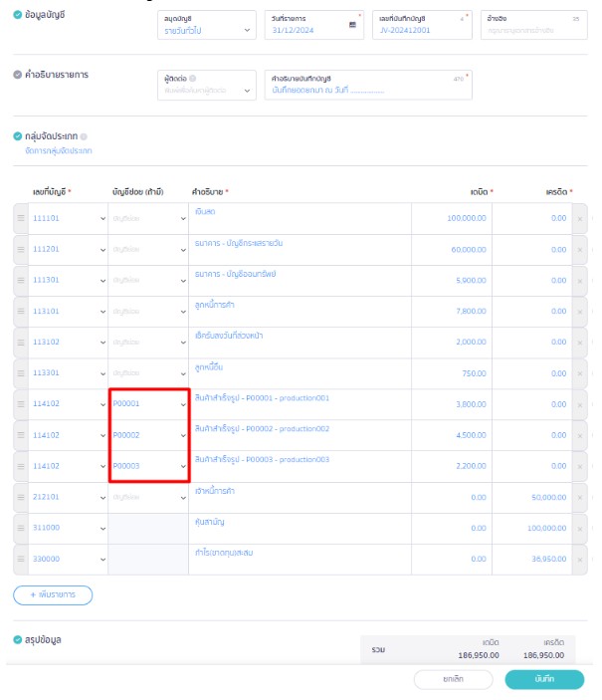Viewport: 602px width, 700px height.
Task: Expand account number dropdown for 113102
Action: pos(68,343)
